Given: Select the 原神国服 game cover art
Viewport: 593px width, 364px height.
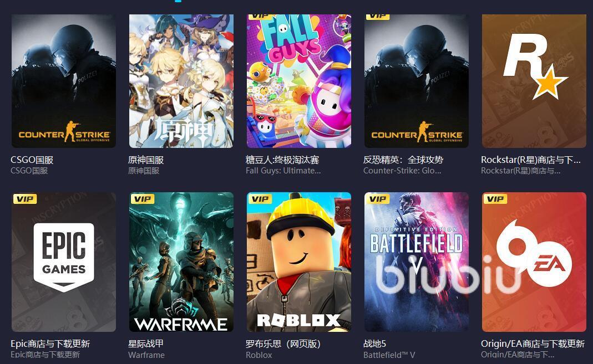Looking at the screenshot, I should point(181,81).
